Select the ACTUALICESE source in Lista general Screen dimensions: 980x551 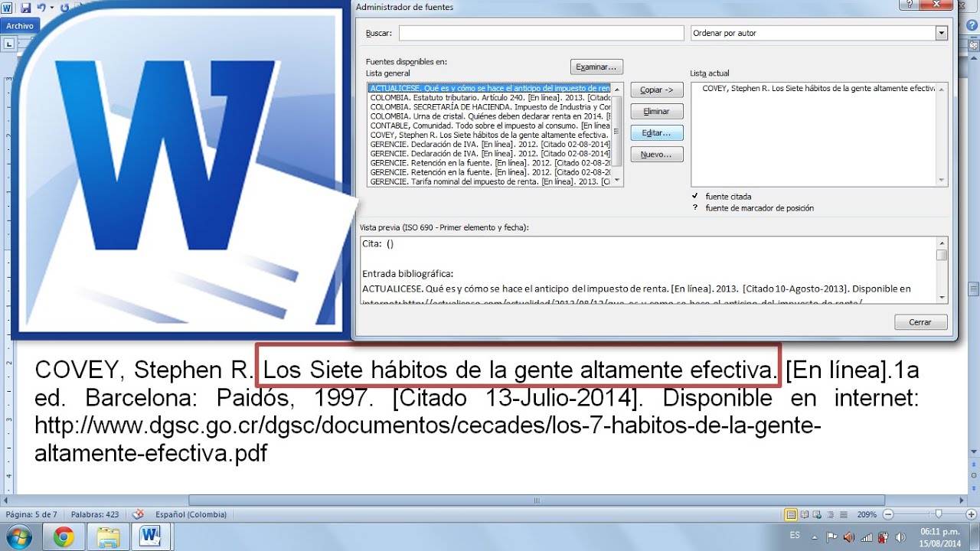(489, 89)
